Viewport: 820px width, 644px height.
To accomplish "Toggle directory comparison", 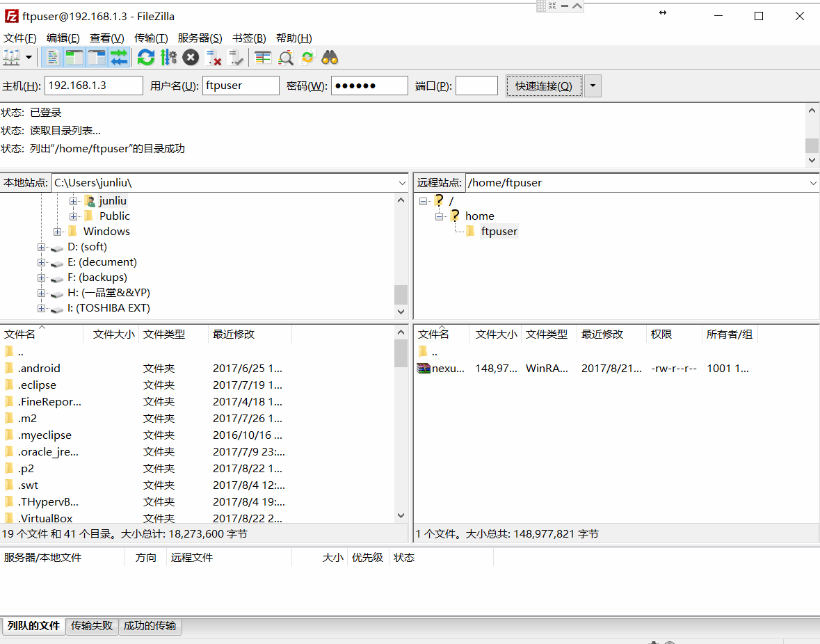I will click(x=286, y=58).
